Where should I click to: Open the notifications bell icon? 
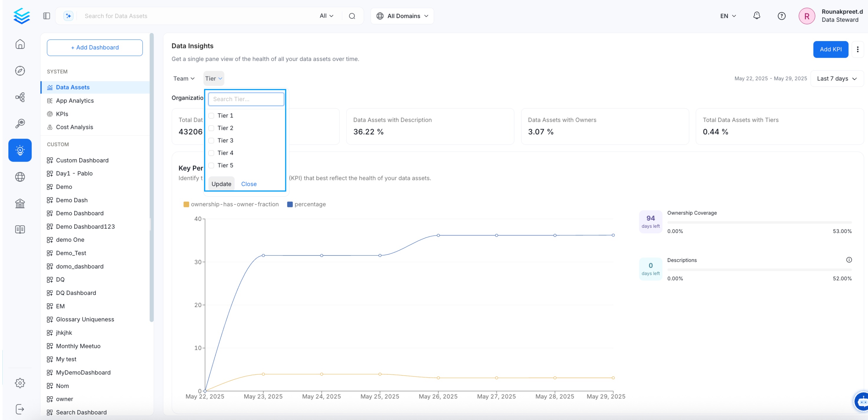(756, 16)
